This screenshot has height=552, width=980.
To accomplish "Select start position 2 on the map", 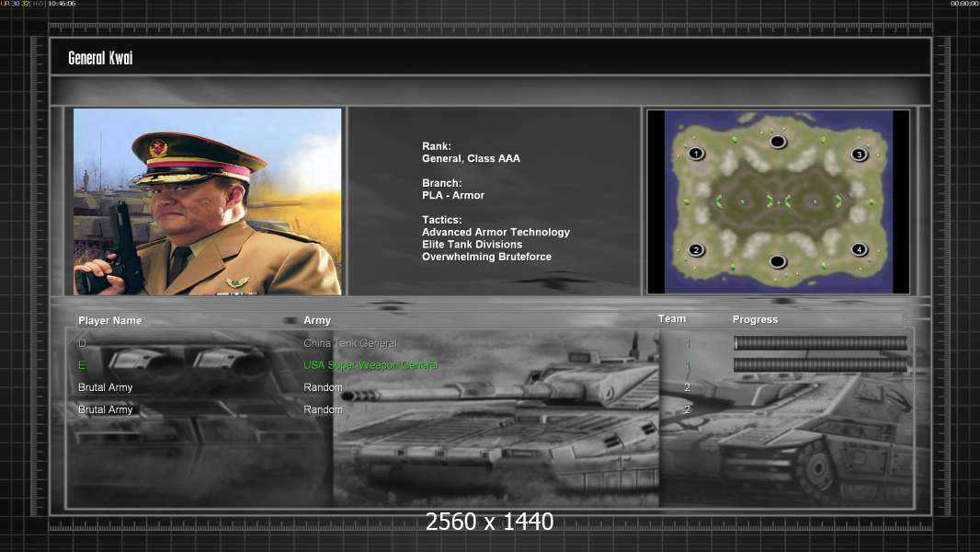I will 696,250.
